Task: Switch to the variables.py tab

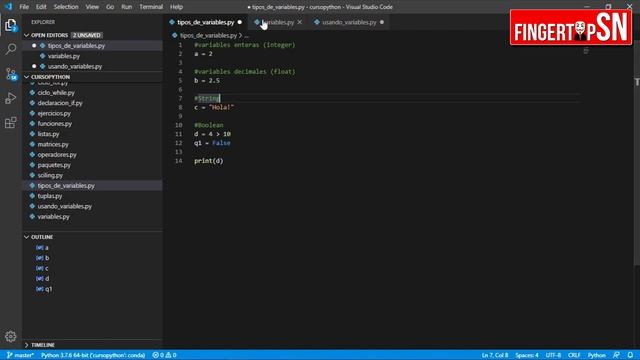Action: tap(278, 22)
